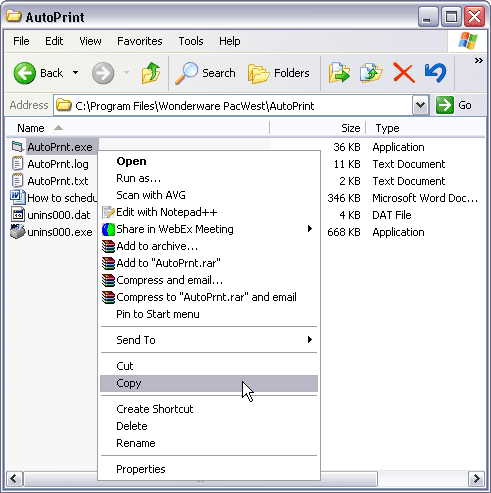Click the 346 KB size cell

pos(344,198)
